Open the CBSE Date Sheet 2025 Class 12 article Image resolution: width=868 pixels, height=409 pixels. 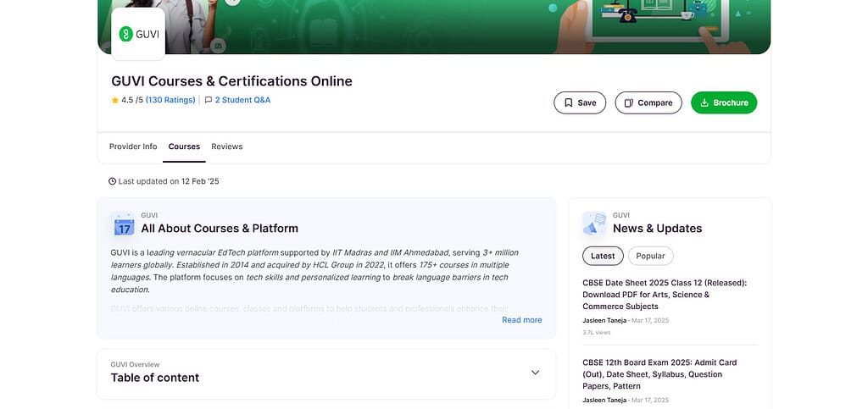click(x=665, y=295)
